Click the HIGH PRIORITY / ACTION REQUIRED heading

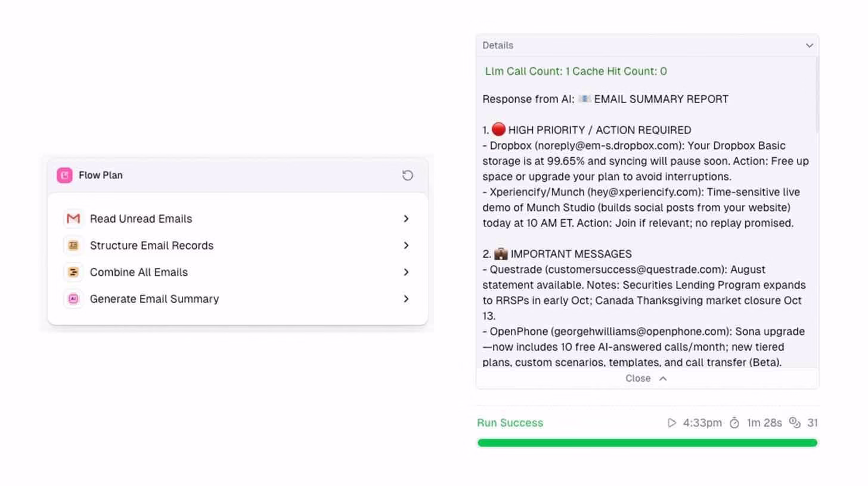(x=600, y=130)
